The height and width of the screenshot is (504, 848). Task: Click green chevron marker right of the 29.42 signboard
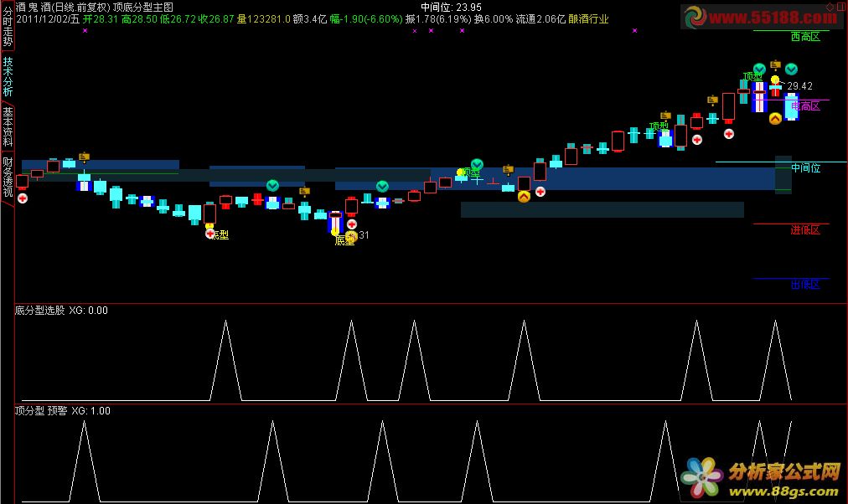791,69
